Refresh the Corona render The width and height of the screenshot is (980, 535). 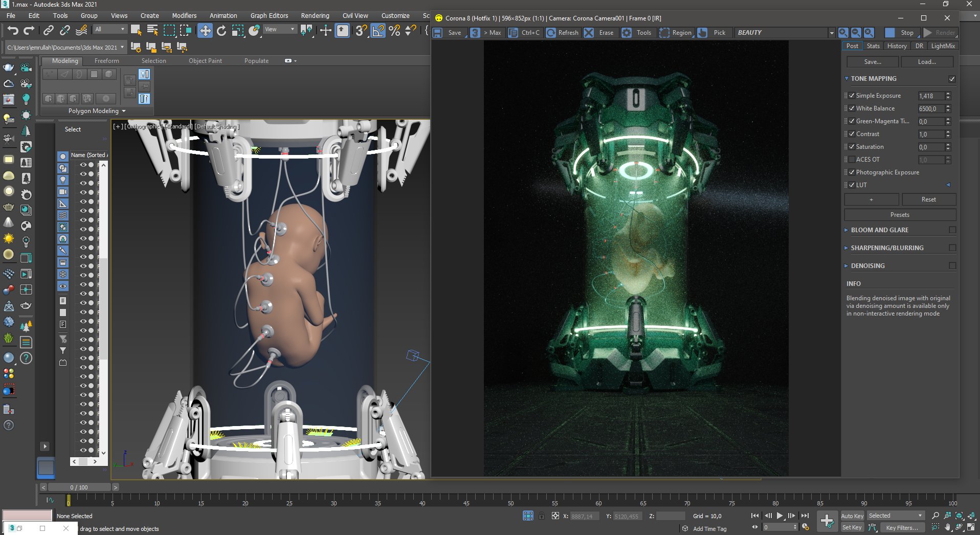tap(562, 33)
